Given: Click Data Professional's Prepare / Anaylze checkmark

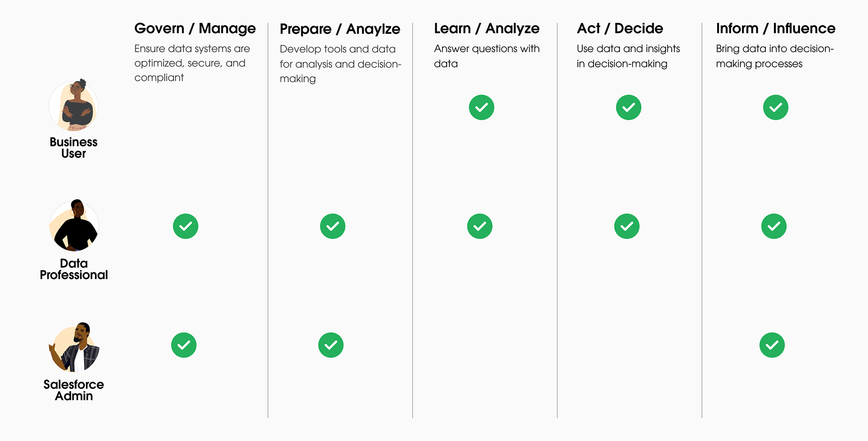Looking at the screenshot, I should [332, 226].
